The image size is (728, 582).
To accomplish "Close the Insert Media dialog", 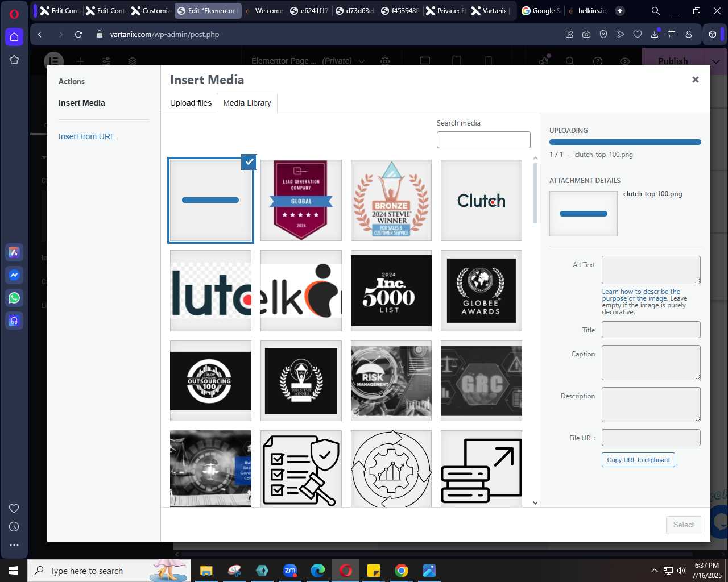I will (x=695, y=80).
